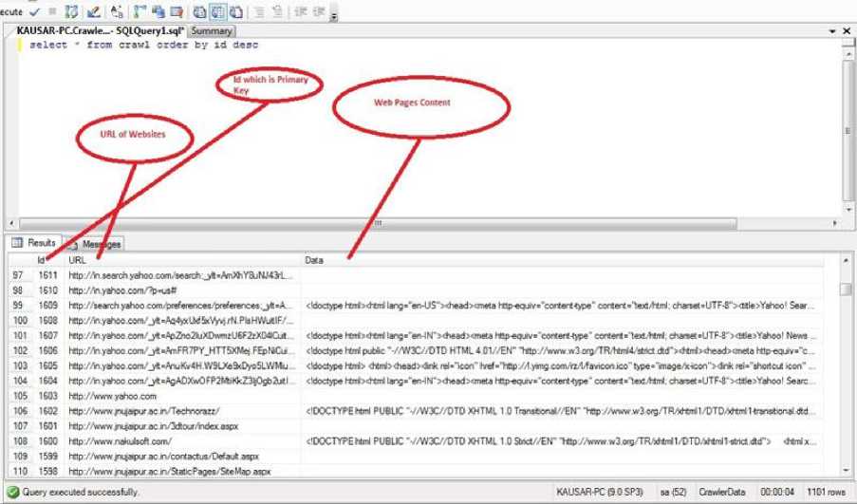The image size is (857, 504).
Task: Click the sa (52) login status entry
Action: click(x=673, y=492)
